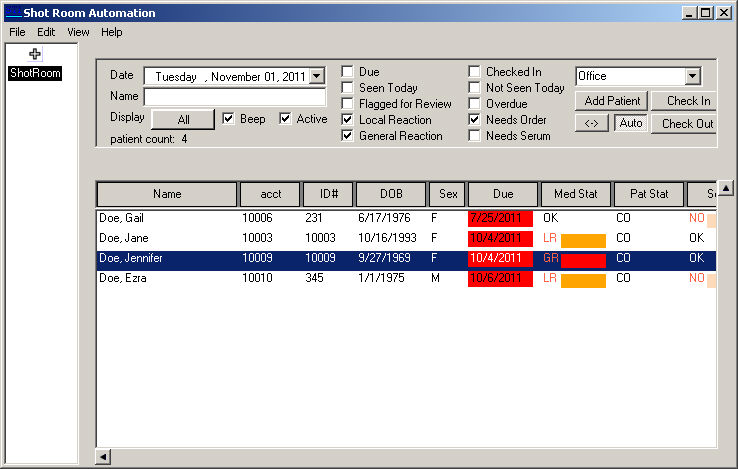Uncheck the General Reaction filter
The height and width of the screenshot is (469, 738).
347,136
